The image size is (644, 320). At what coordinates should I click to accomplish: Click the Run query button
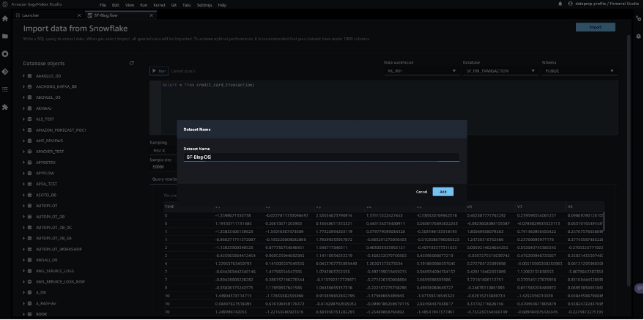click(x=159, y=71)
